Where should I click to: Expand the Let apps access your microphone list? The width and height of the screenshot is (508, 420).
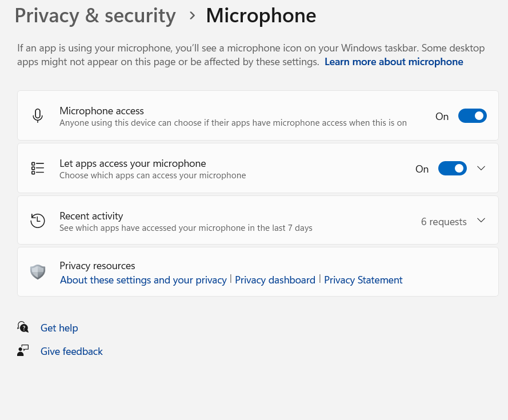click(x=481, y=168)
